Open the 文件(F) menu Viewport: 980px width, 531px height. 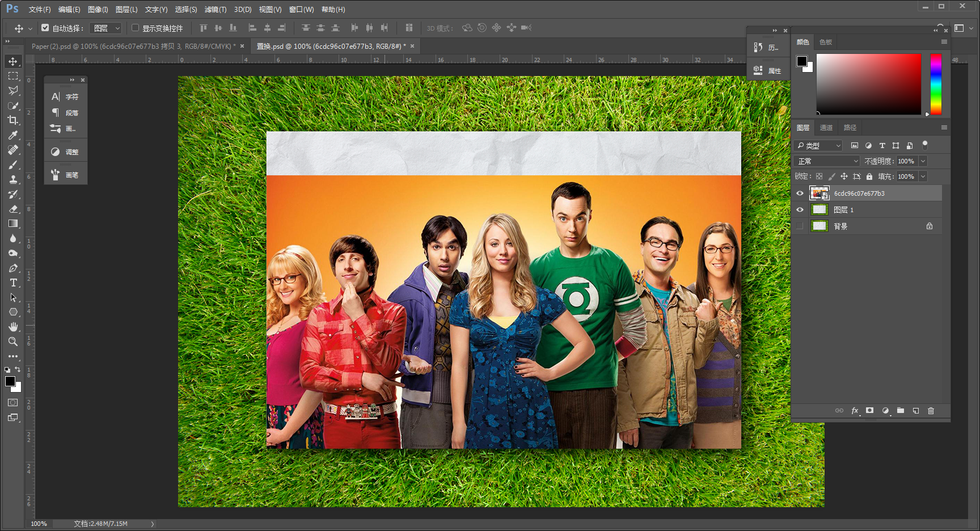point(40,10)
